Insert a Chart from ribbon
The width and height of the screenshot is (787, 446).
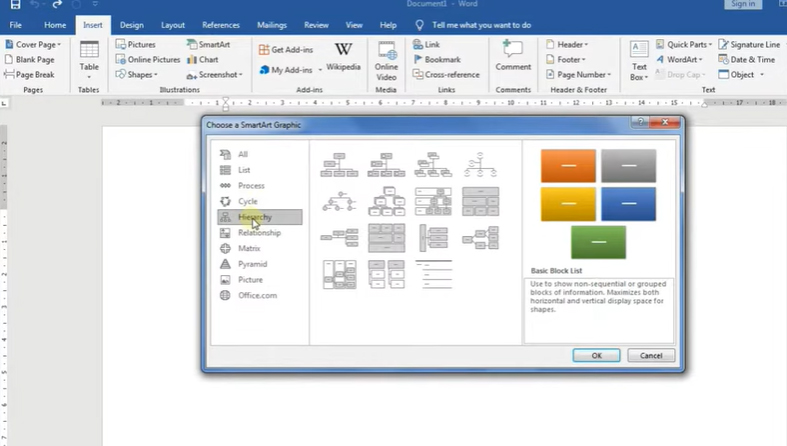(x=202, y=60)
